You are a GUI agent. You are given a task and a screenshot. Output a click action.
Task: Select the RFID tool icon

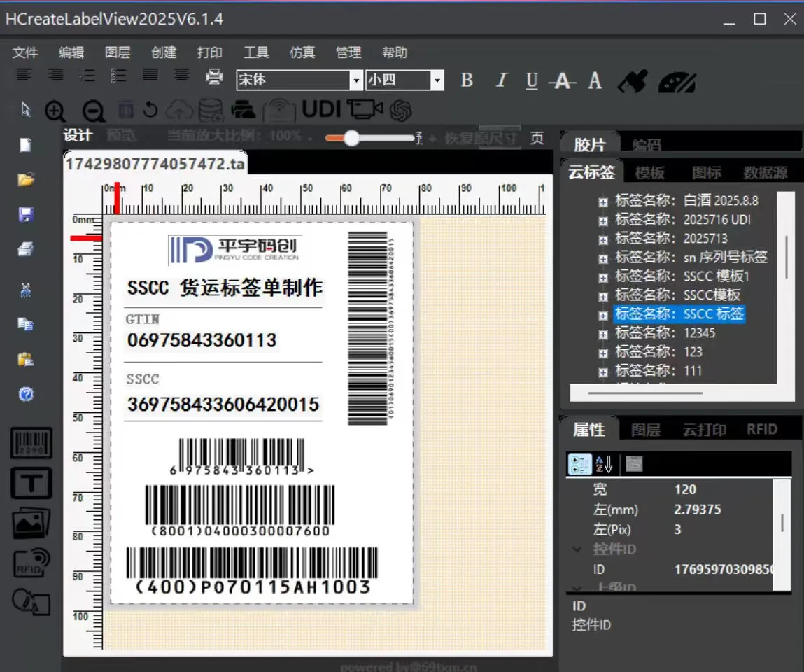point(31,563)
